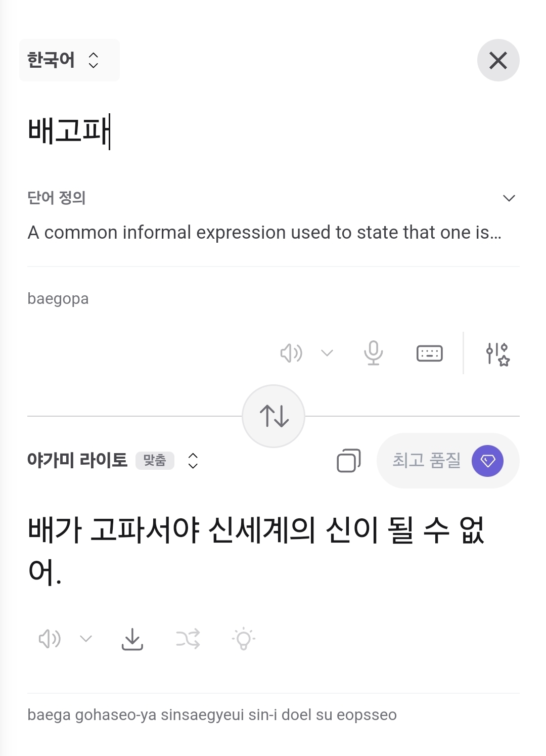
Task: Expand the 단어 정의 section
Action: [x=509, y=198]
